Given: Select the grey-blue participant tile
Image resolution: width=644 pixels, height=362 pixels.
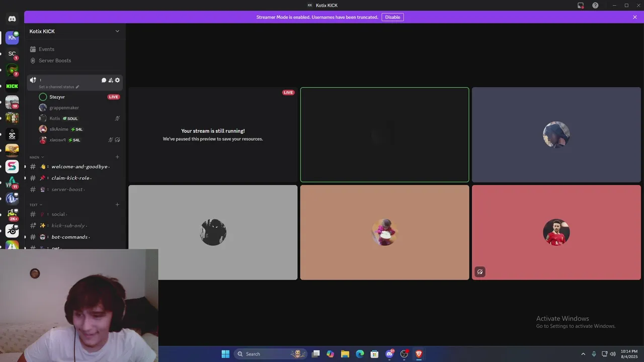Looking at the screenshot, I should click(x=556, y=135).
